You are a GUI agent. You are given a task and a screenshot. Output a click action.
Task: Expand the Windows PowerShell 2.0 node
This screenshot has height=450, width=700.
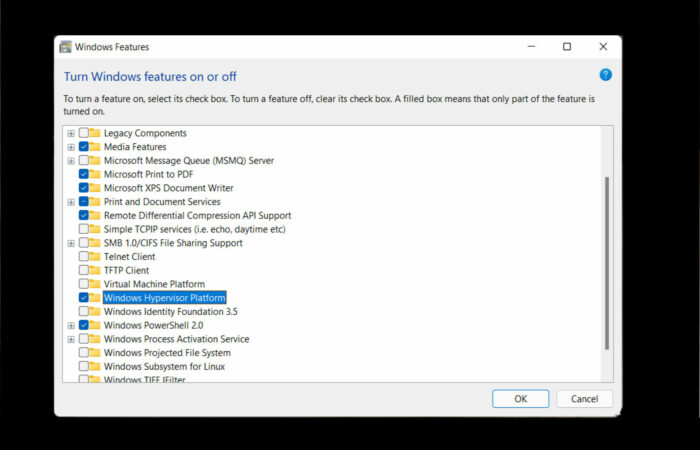[x=71, y=326]
